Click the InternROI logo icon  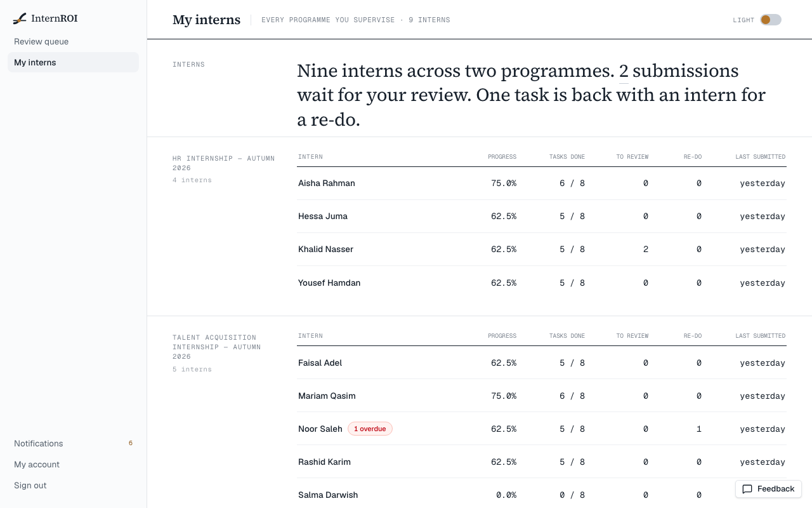[20, 18]
